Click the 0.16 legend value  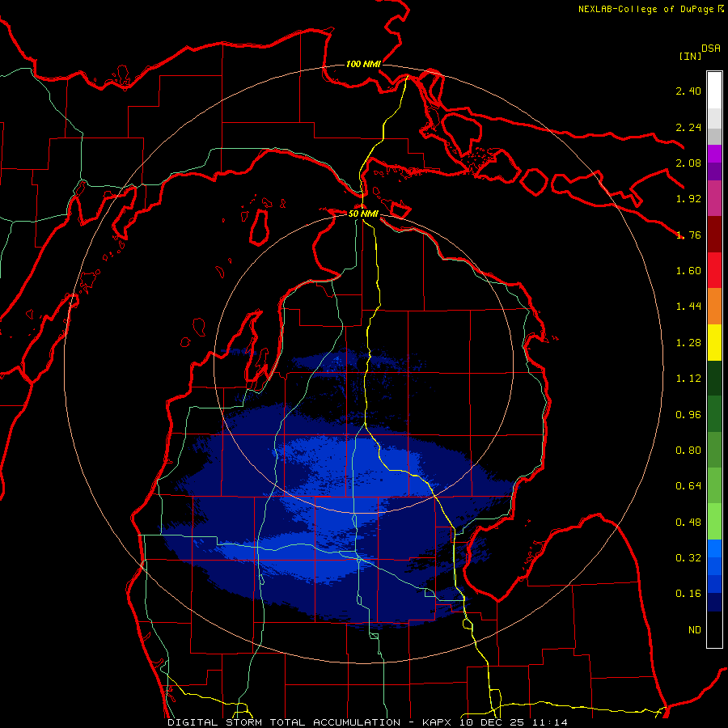coord(688,594)
